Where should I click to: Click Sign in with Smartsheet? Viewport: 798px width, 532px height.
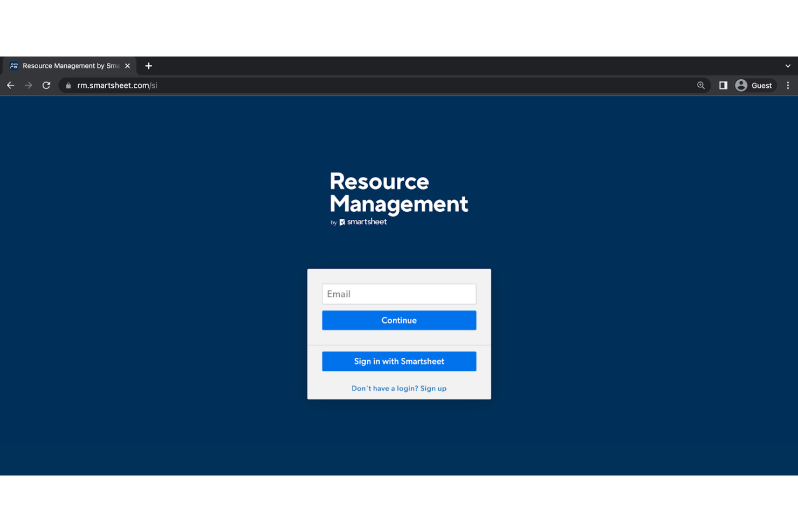click(399, 361)
